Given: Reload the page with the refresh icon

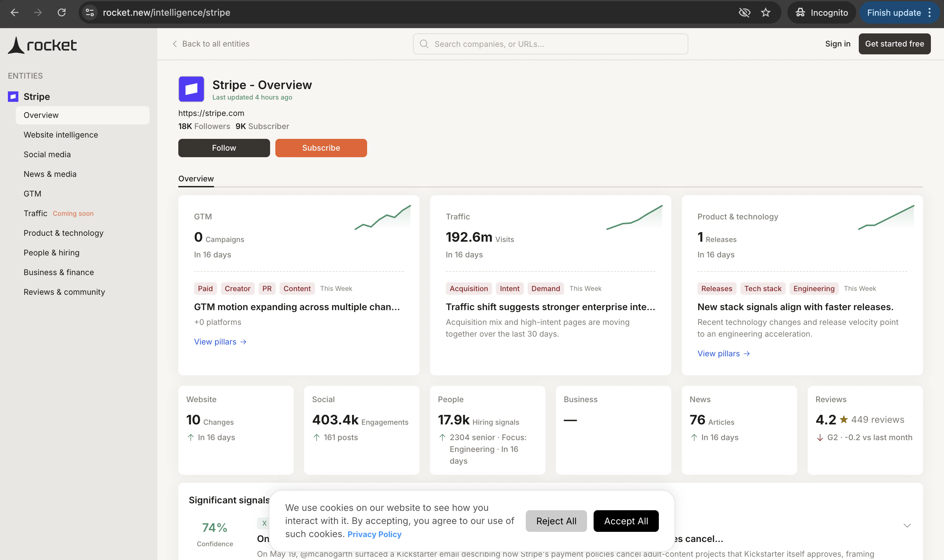Looking at the screenshot, I should coord(62,12).
